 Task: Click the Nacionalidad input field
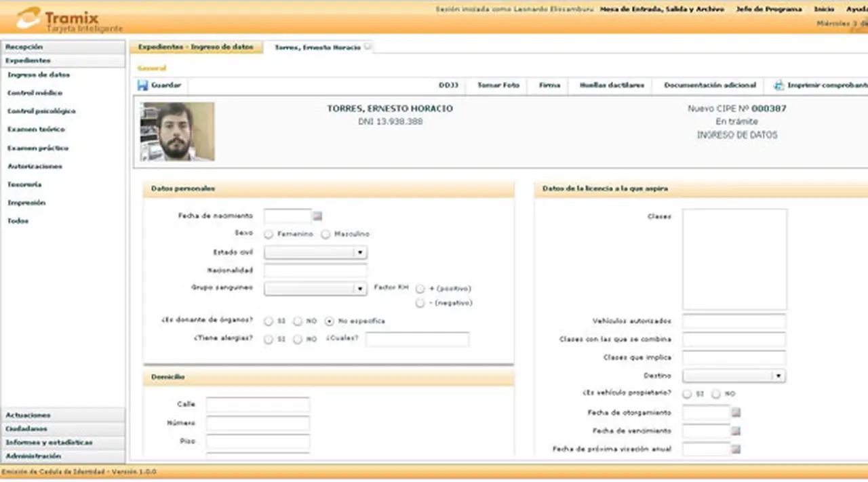point(315,270)
